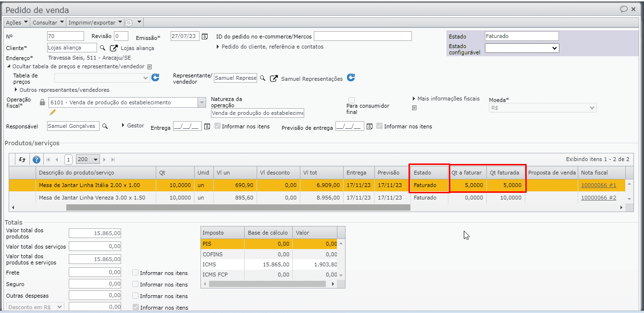Click the search magnifier next to Cliente field
This screenshot has width=644, height=313.
pos(102,48)
